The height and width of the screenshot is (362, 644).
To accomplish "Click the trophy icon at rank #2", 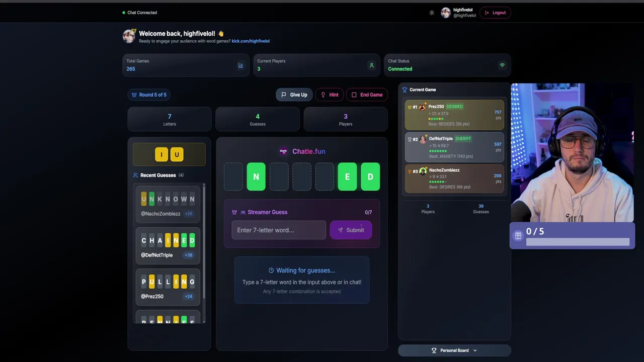I will click(x=410, y=139).
